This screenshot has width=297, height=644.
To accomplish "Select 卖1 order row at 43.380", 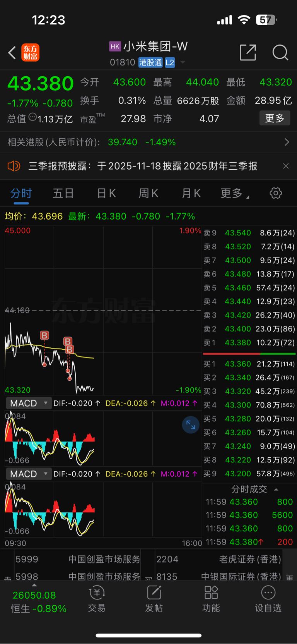I will coord(249,343).
